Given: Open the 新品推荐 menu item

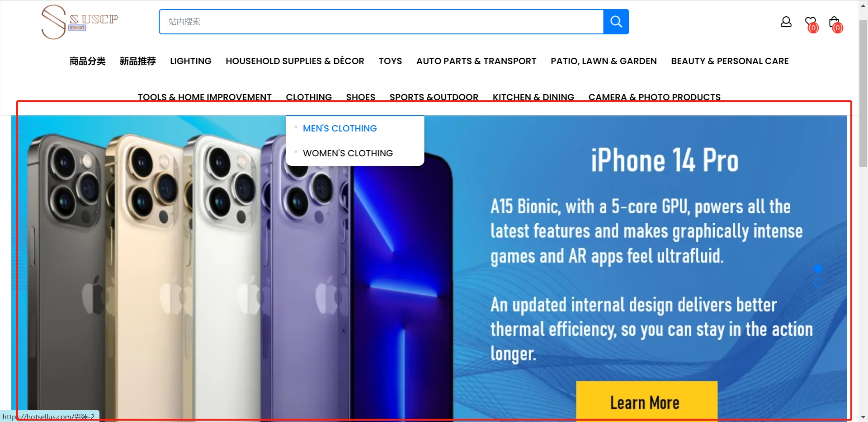Looking at the screenshot, I should click(x=137, y=61).
